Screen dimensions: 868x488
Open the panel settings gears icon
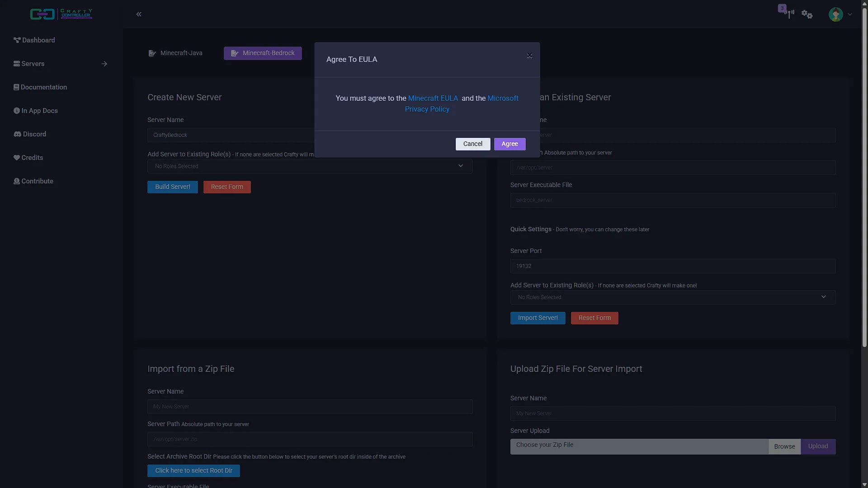click(807, 14)
